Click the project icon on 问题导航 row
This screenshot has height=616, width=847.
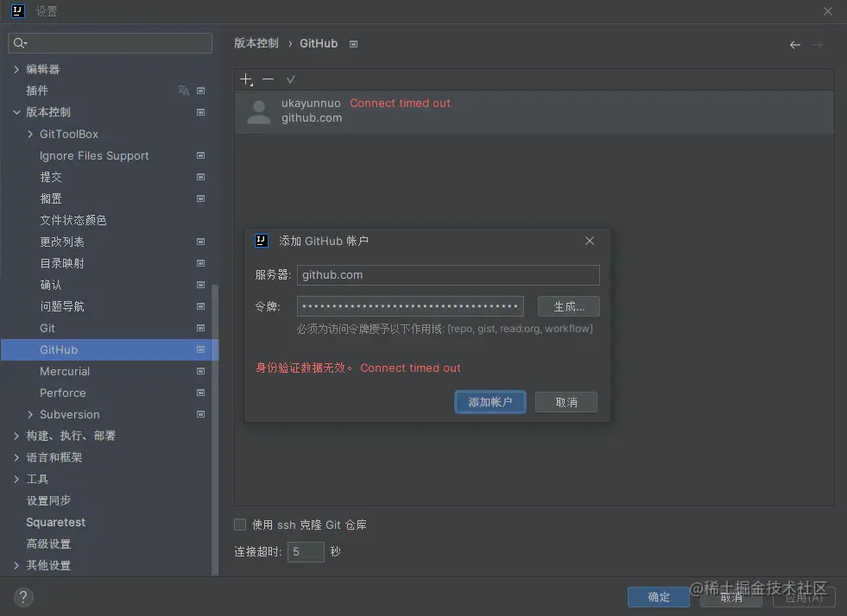200,306
